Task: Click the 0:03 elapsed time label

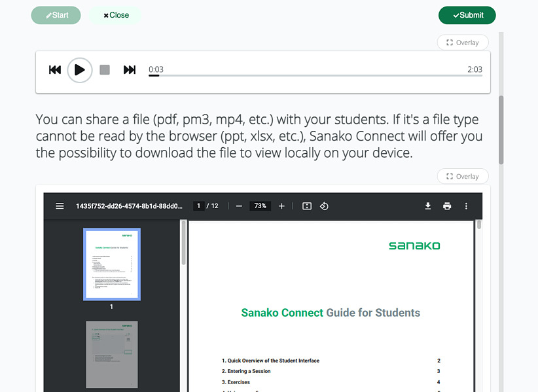Action: pos(156,69)
